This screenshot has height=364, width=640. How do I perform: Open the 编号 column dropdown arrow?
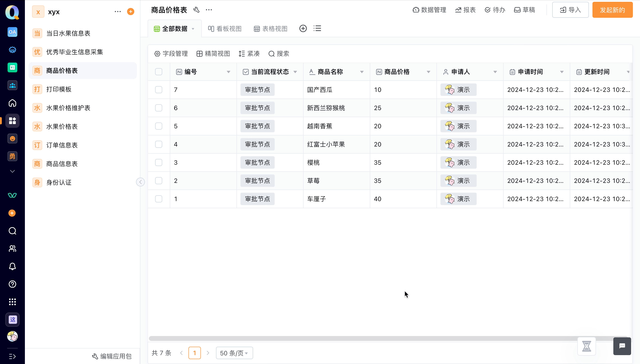point(228,72)
